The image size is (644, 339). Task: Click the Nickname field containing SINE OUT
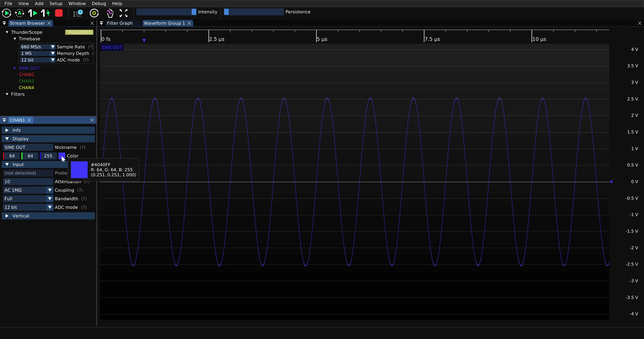point(28,147)
